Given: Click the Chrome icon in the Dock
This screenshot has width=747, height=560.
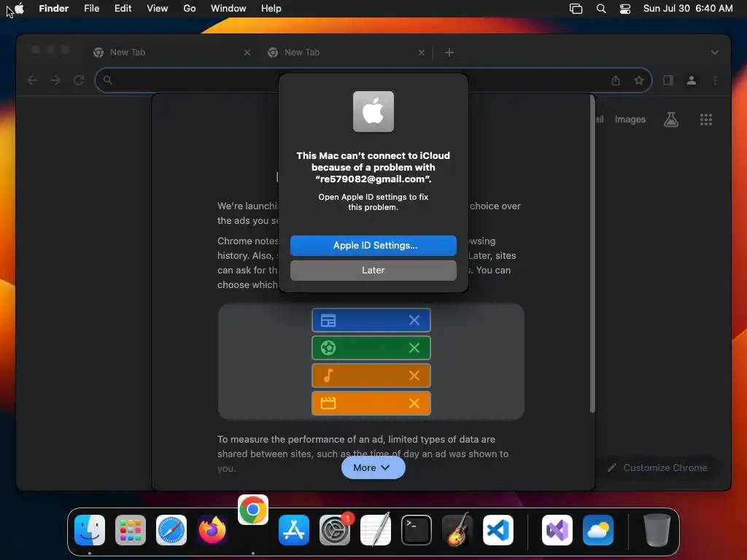Looking at the screenshot, I should pos(253,510).
